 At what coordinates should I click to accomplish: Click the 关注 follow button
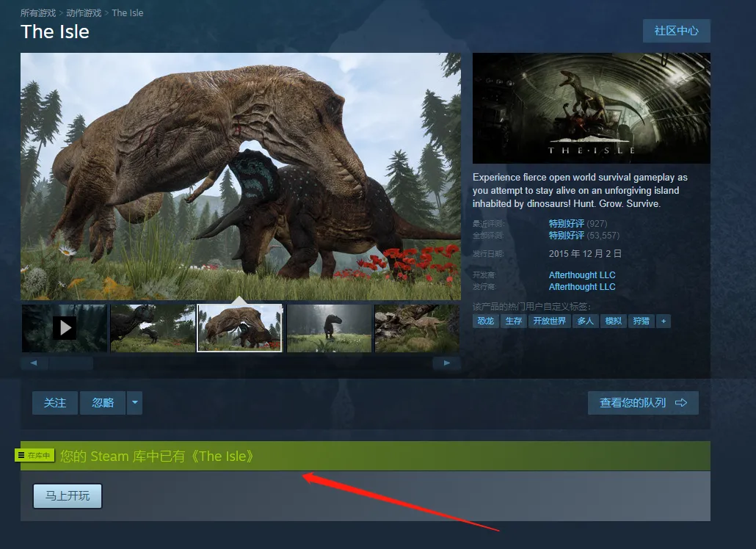pyautogui.click(x=55, y=403)
